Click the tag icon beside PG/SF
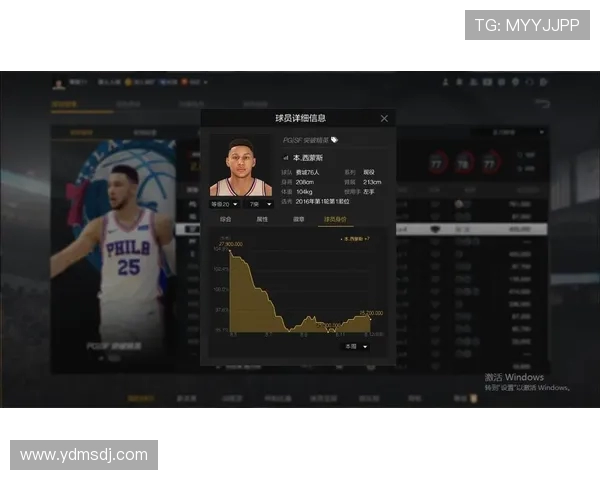This screenshot has width=600, height=480. pyautogui.click(x=335, y=140)
